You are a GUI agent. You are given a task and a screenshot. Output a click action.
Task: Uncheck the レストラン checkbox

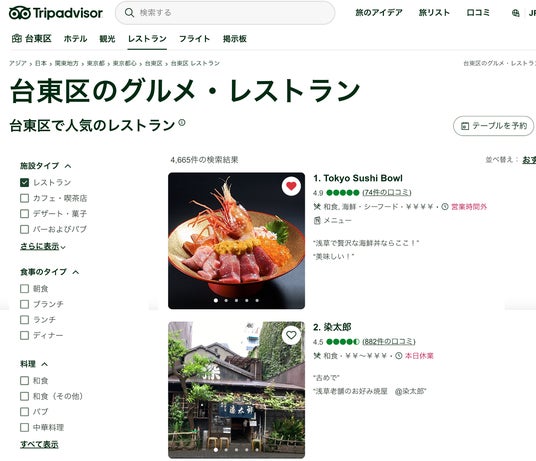24,182
